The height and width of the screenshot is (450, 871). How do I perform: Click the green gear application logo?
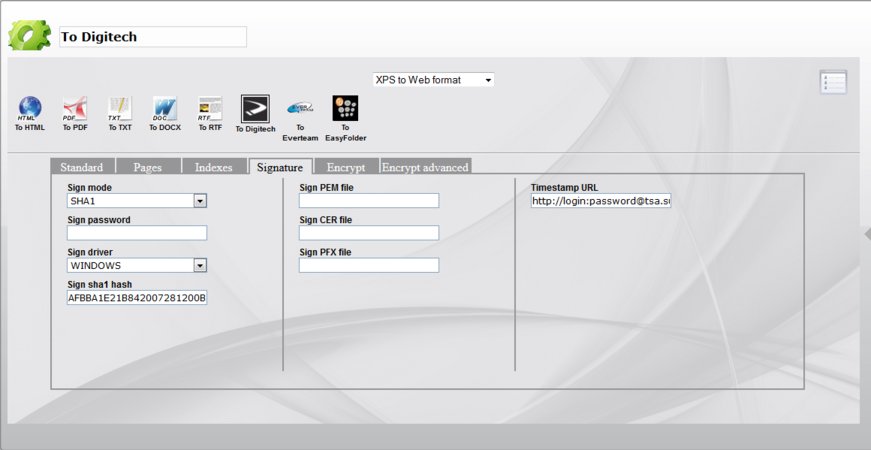coord(30,35)
